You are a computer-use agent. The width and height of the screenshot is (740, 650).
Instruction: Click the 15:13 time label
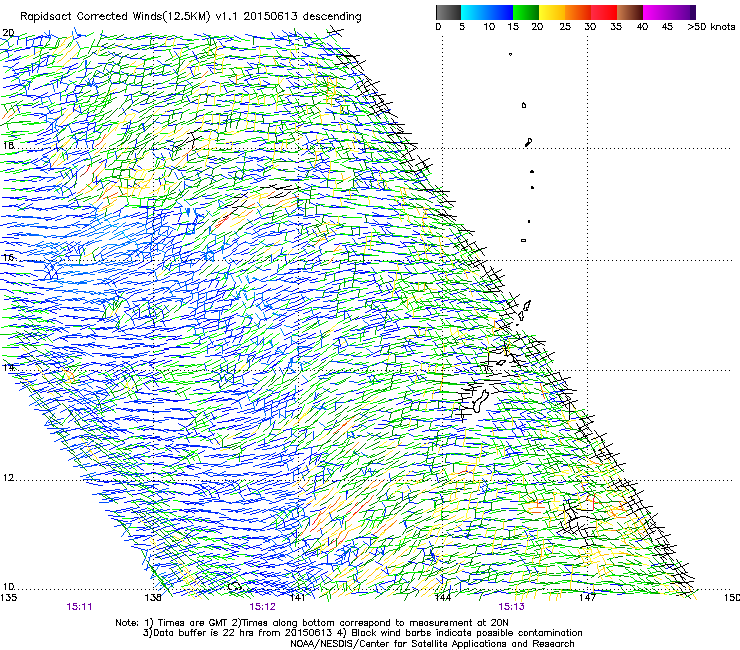point(512,607)
